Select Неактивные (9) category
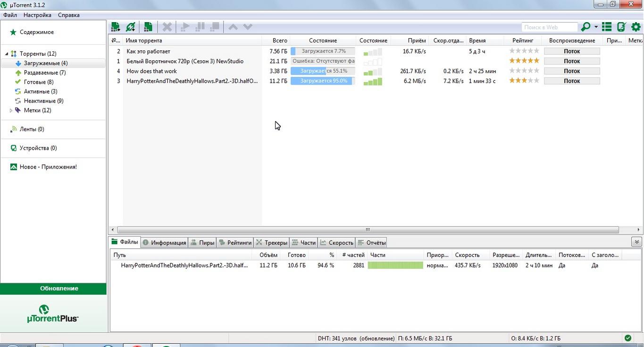This screenshot has width=644, height=347. click(43, 101)
